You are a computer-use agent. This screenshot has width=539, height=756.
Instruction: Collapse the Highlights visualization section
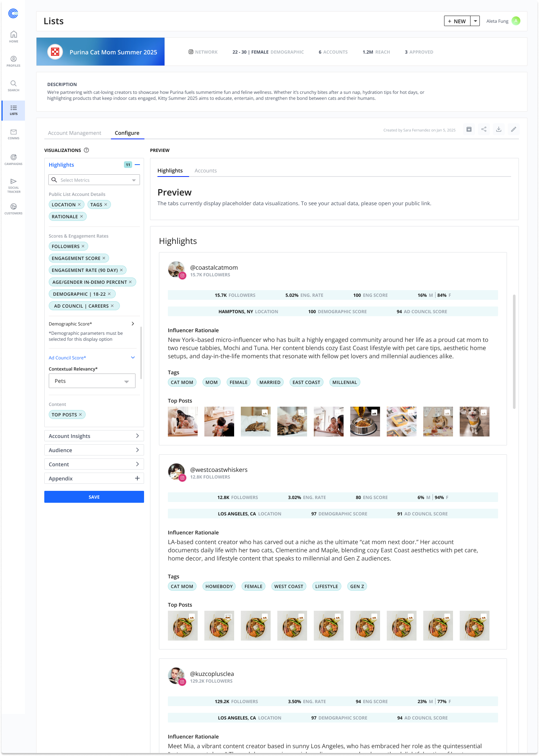137,165
